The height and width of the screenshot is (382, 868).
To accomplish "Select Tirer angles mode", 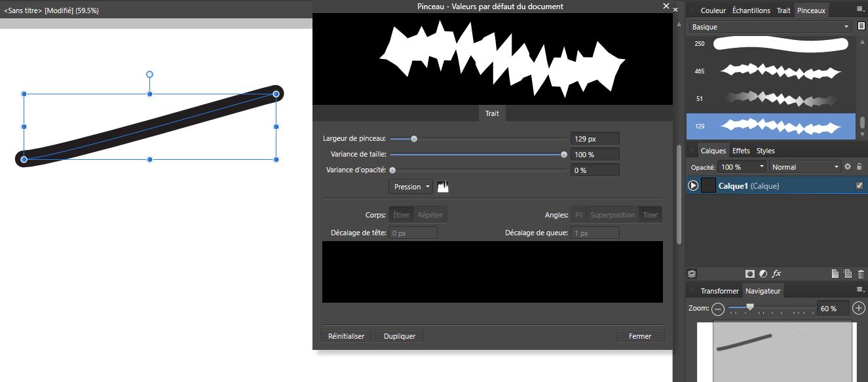I will [651, 215].
